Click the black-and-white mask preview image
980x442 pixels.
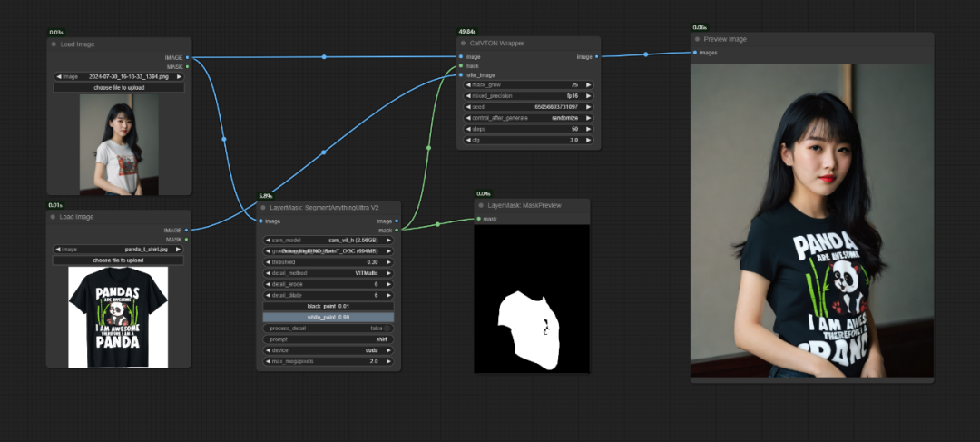[532, 299]
